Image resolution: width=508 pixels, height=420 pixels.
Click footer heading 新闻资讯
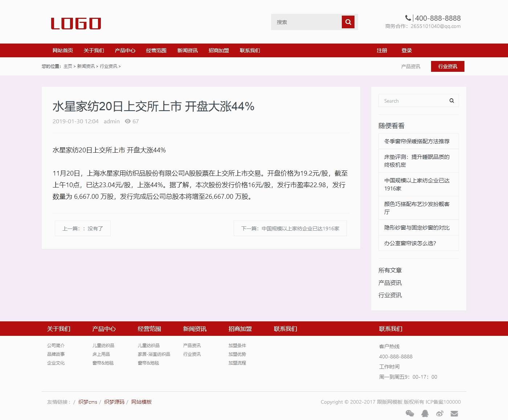(x=195, y=329)
